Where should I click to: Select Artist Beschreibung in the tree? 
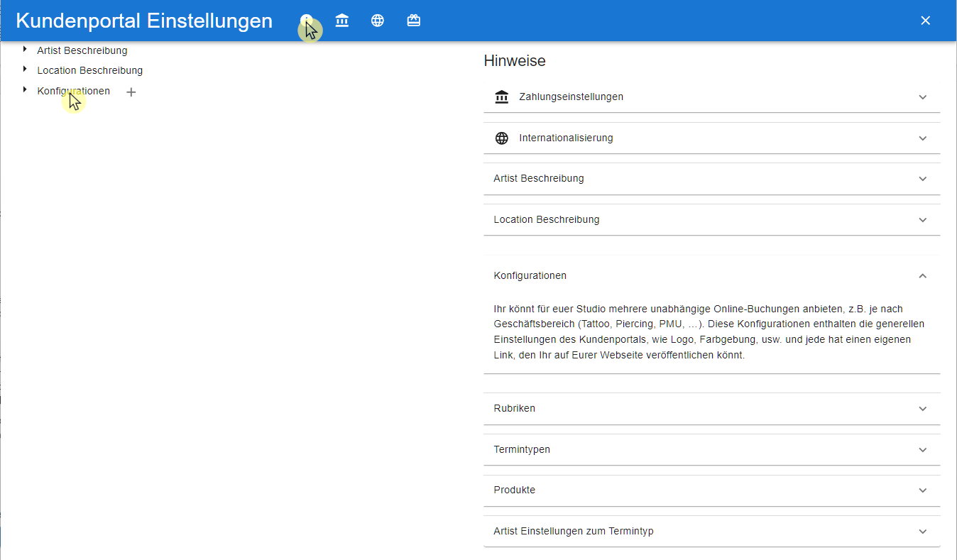(x=82, y=50)
